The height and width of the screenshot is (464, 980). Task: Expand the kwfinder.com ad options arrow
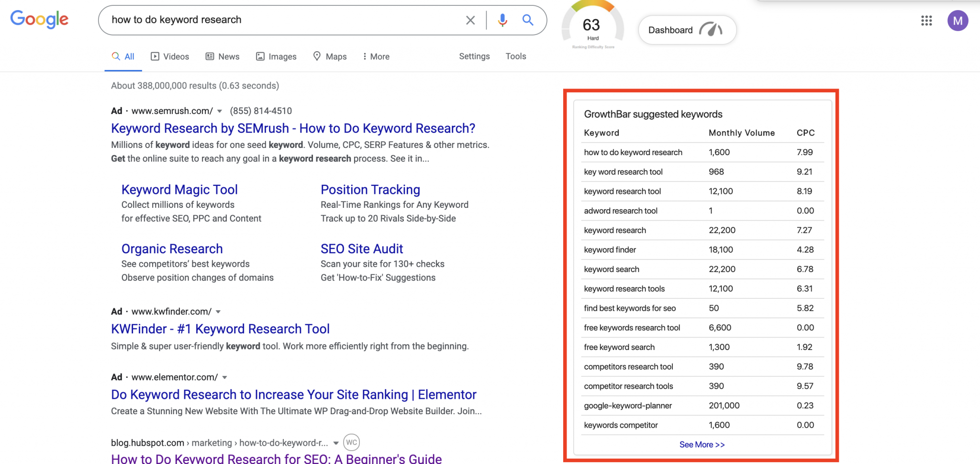218,311
